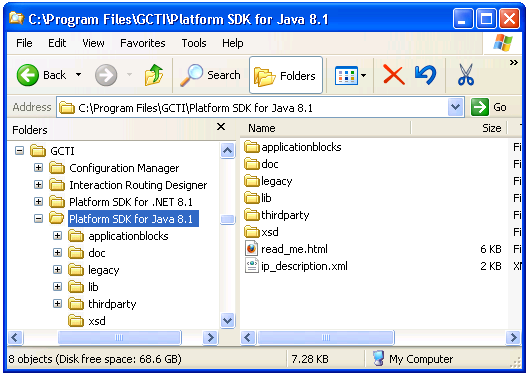The image size is (529, 375).
Task: Click xsd folder icon in file list
Action: (252, 232)
